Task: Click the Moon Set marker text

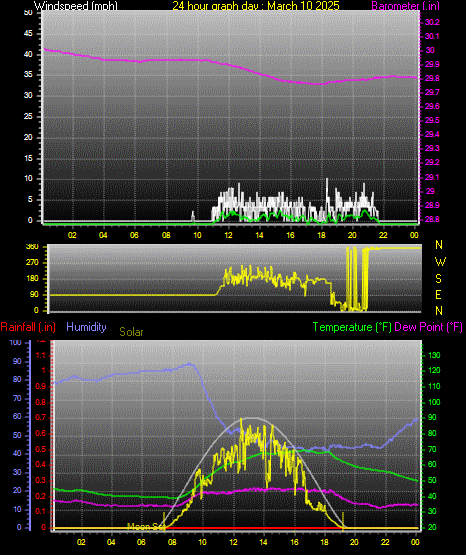Action: (x=146, y=527)
